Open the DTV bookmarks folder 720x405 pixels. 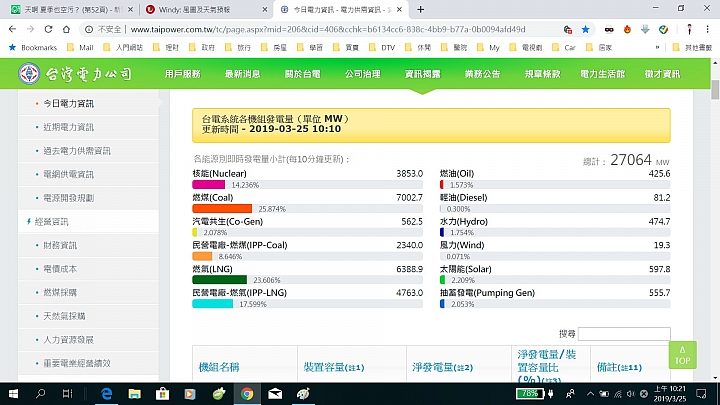click(382, 47)
